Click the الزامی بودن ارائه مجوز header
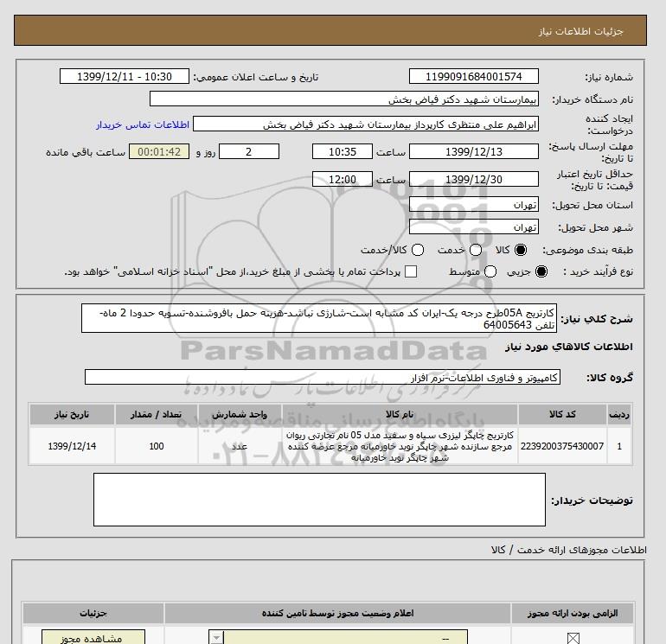 tap(573, 613)
